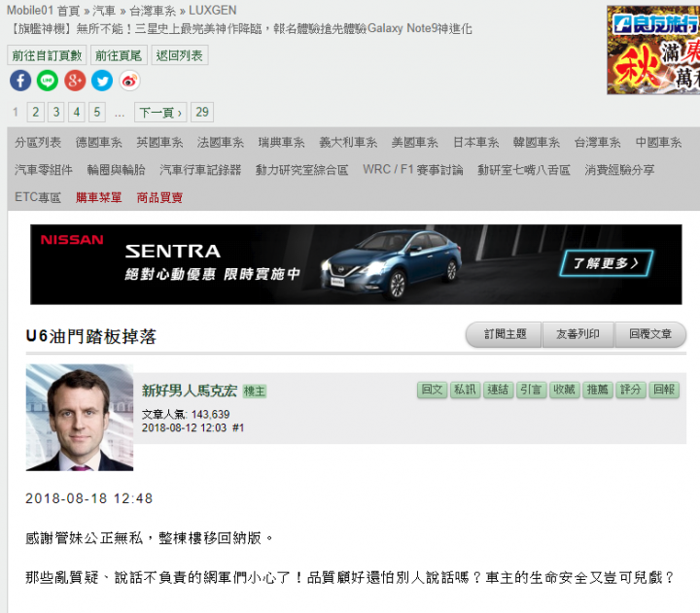Select 台灣車系 in the gray menu

coord(597,142)
